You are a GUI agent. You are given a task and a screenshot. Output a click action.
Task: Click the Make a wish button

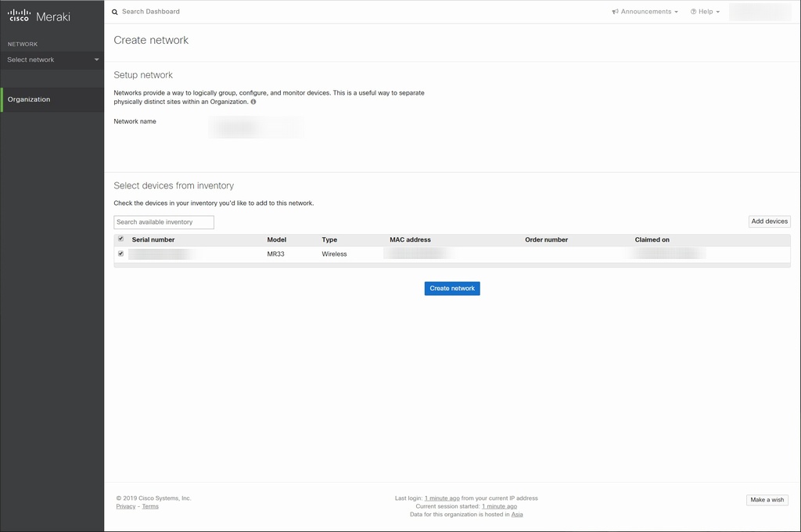coord(767,500)
